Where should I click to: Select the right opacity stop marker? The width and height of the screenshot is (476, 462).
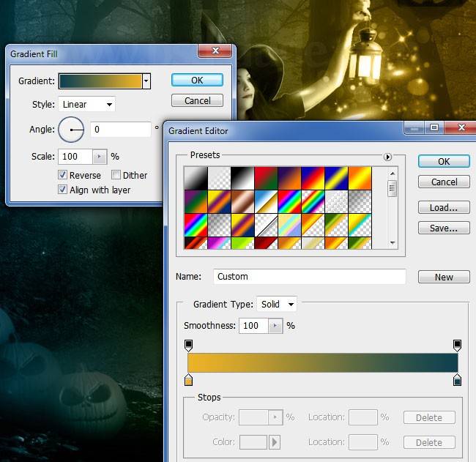click(x=458, y=345)
